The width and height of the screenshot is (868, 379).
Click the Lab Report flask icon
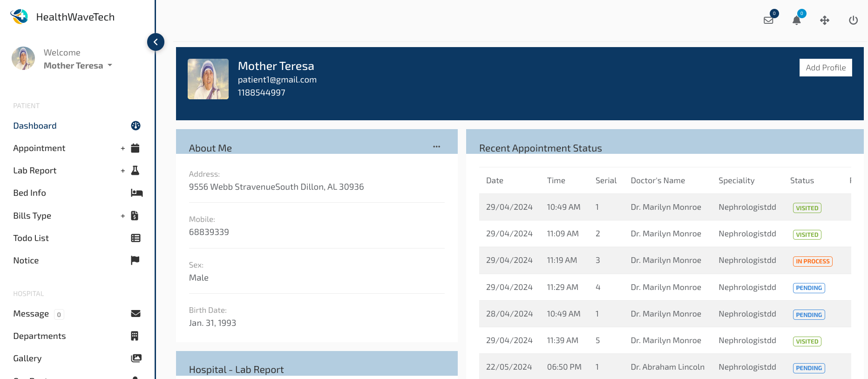point(135,171)
